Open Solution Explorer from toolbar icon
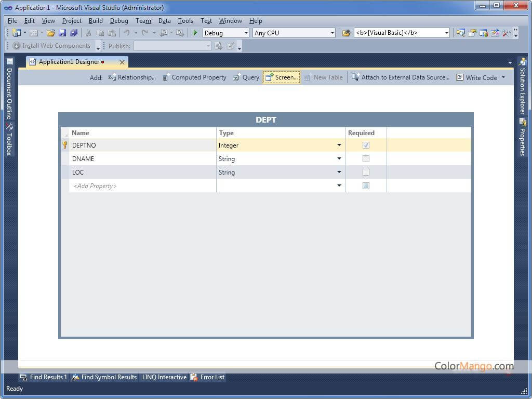This screenshot has width=532, height=399. (x=460, y=33)
